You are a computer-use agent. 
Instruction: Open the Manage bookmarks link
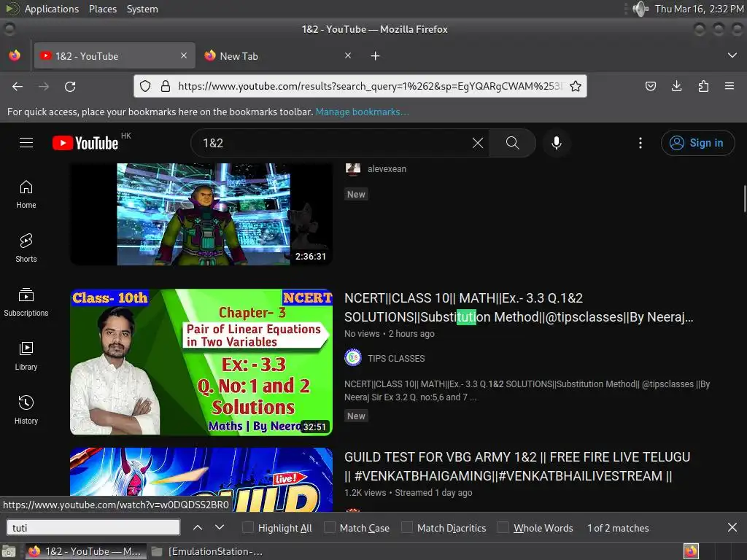click(362, 112)
